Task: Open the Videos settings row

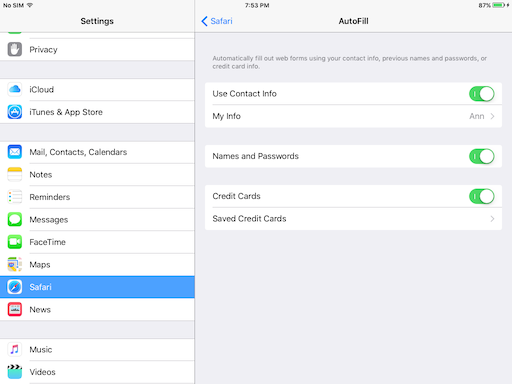Action: pyautogui.click(x=97, y=372)
